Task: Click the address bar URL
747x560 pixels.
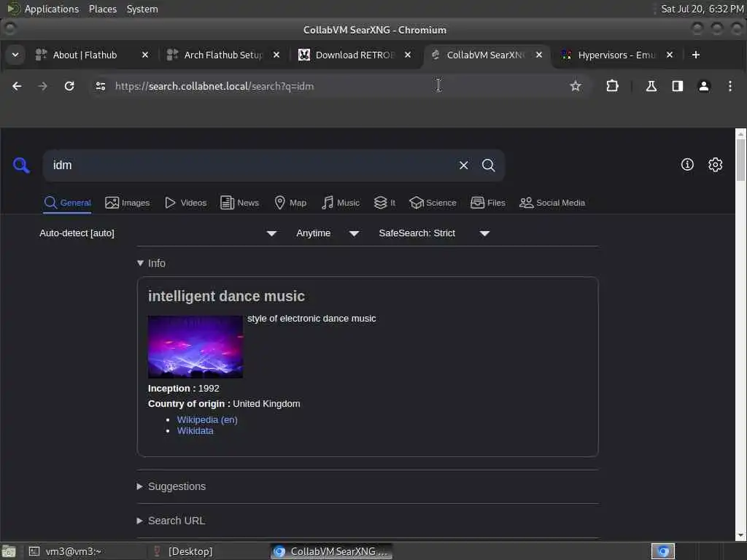Action: click(214, 86)
